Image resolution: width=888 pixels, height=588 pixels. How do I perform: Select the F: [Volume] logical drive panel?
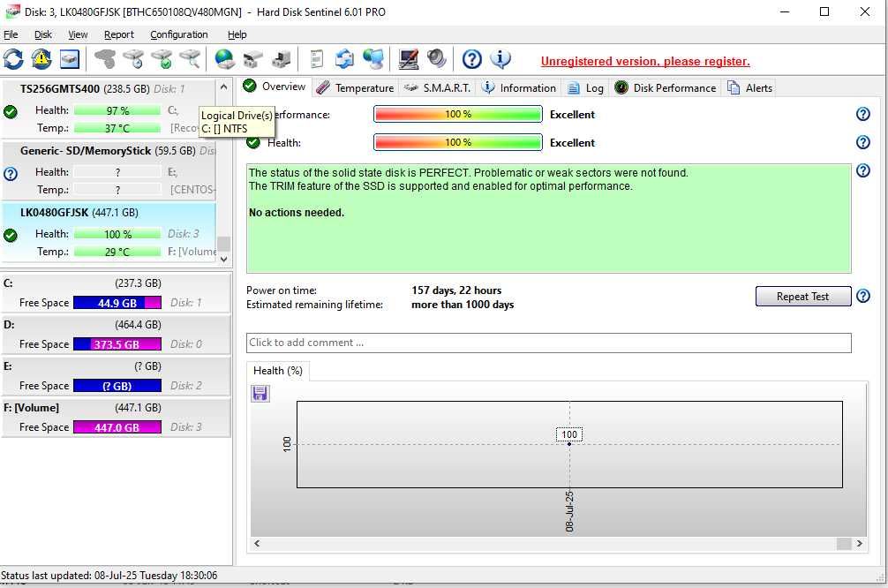[x=116, y=418]
